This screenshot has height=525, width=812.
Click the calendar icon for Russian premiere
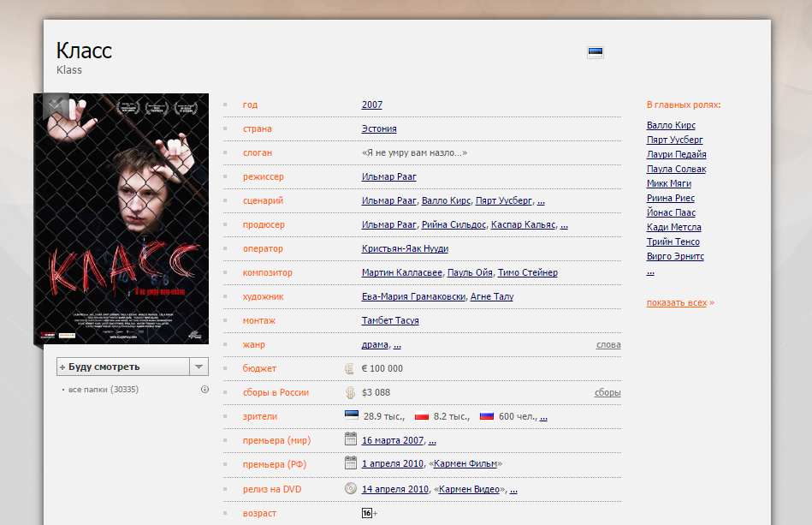350,464
